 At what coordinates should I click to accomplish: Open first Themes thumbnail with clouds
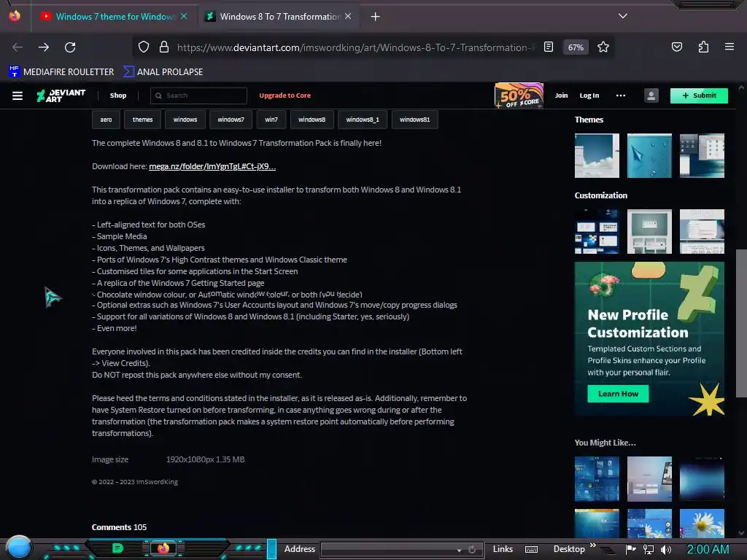coord(597,156)
